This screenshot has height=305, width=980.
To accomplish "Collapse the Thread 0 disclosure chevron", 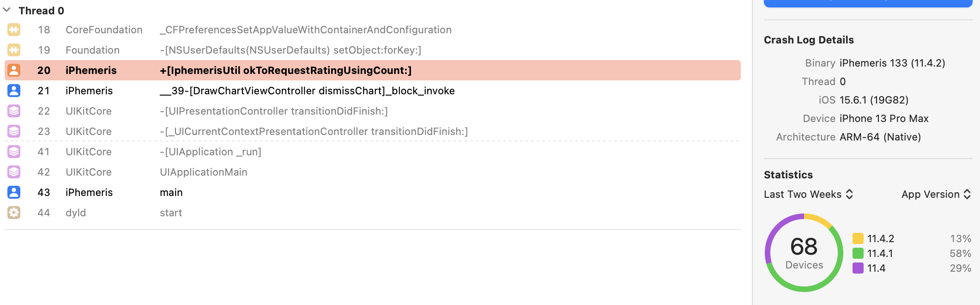I will (7, 10).
